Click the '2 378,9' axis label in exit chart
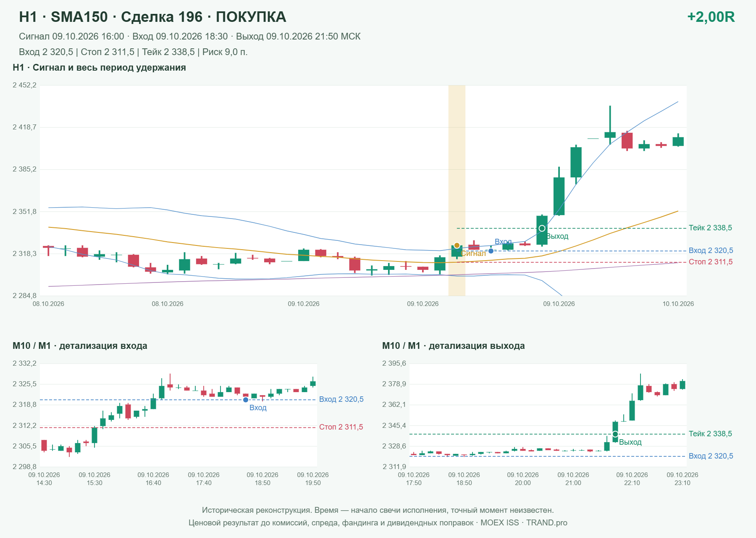756x538 pixels. [394, 384]
